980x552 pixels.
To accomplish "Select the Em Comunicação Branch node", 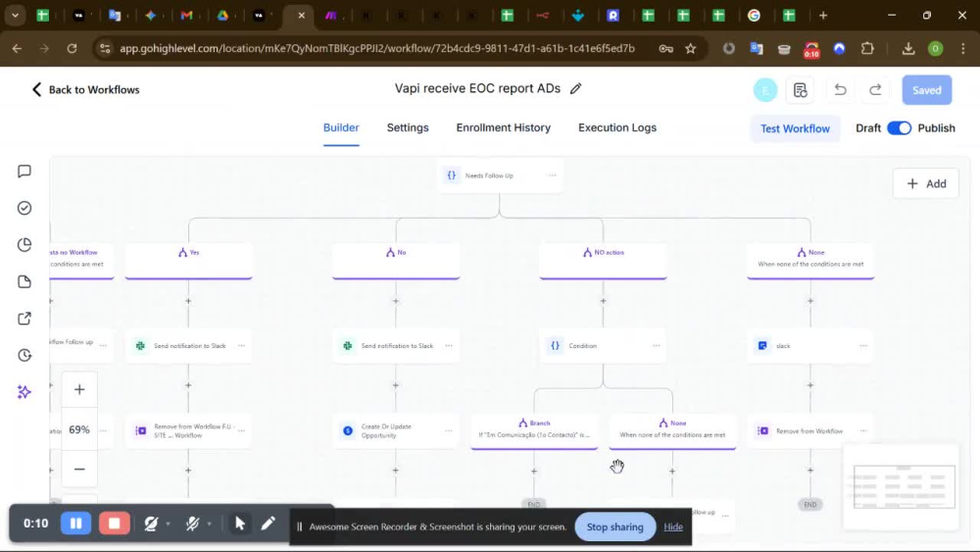I will 534,431.
